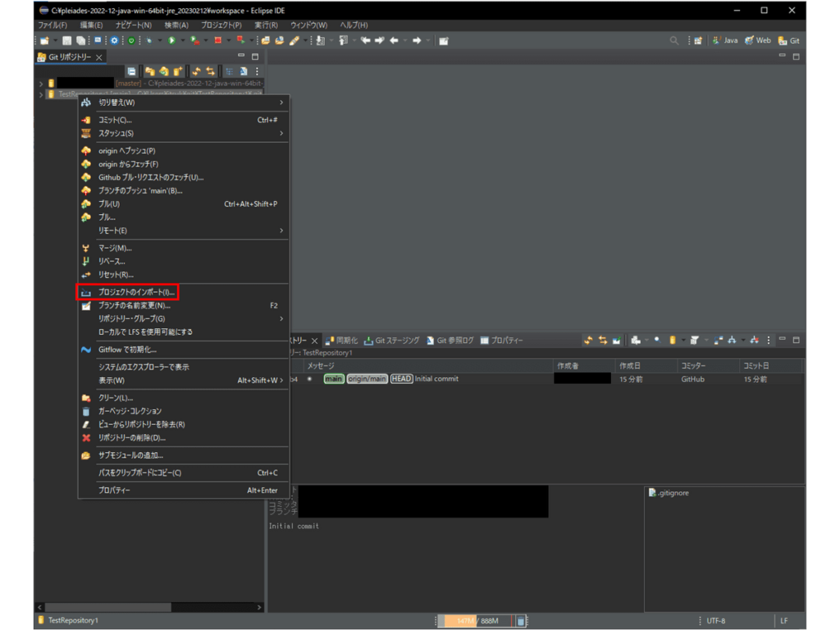
Task: Click the Debug bug icon in toolbar
Action: click(x=149, y=41)
